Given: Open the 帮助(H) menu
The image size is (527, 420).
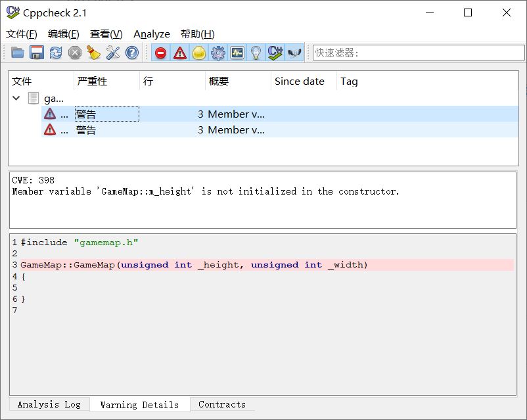Looking at the screenshot, I should [x=198, y=34].
